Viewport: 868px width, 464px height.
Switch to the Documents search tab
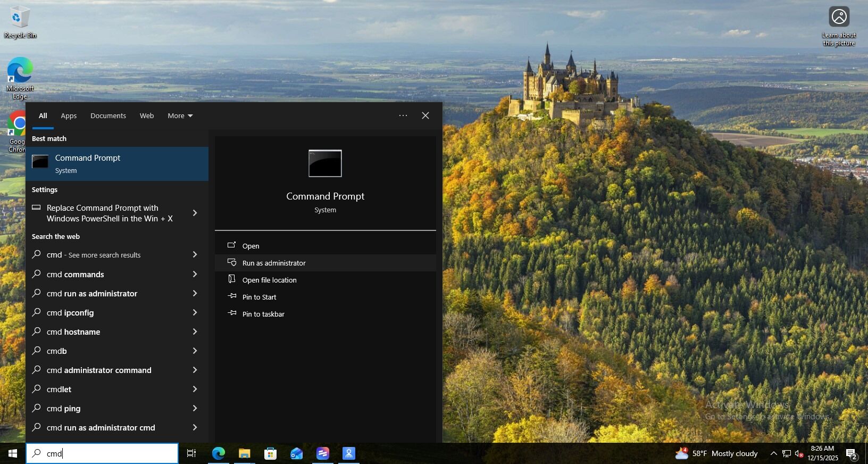pyautogui.click(x=108, y=115)
